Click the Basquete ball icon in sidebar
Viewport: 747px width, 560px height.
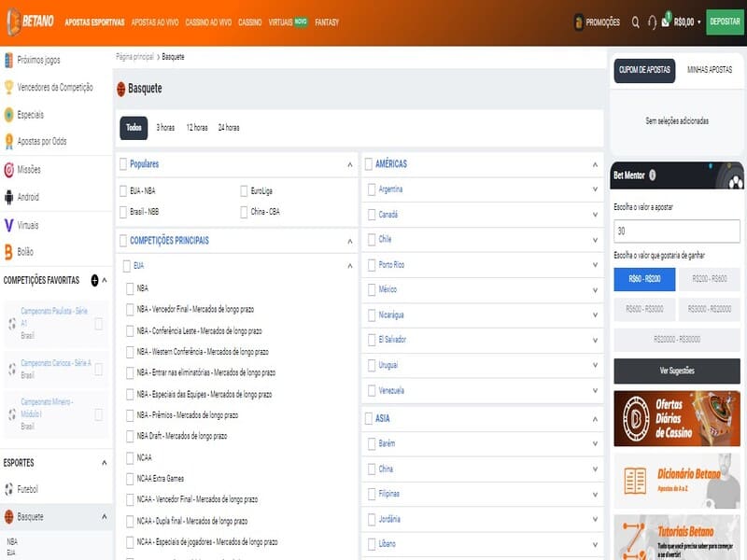tap(8, 517)
